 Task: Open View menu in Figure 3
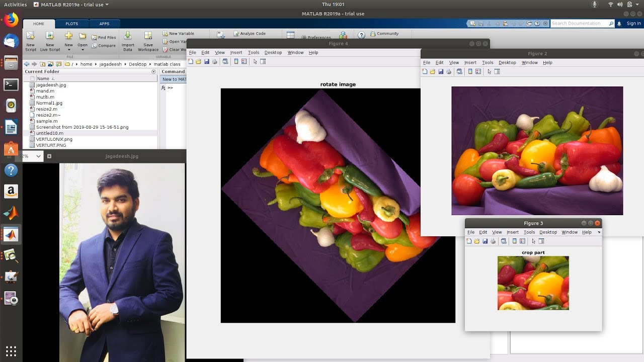point(497,232)
